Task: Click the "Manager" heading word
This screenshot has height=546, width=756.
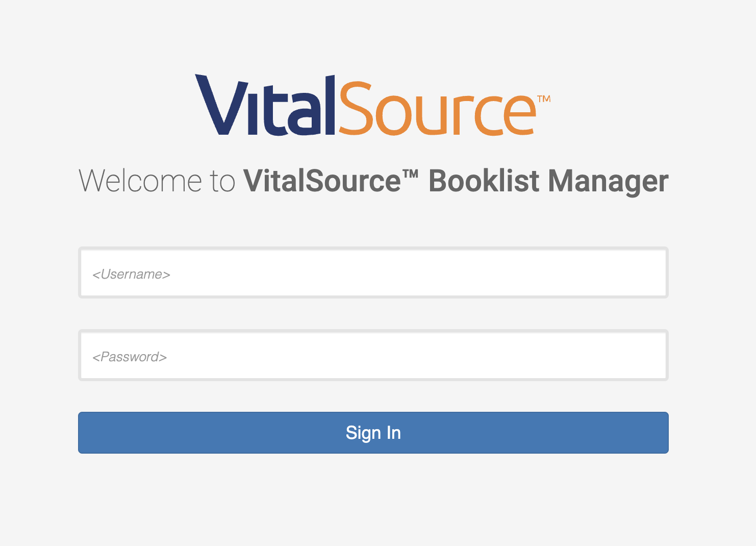Action: coord(608,183)
